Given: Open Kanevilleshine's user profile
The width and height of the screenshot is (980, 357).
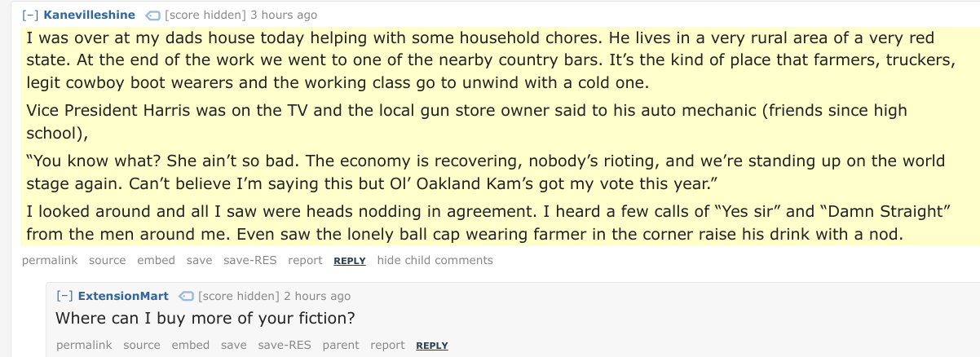Looking at the screenshot, I should coord(90,15).
